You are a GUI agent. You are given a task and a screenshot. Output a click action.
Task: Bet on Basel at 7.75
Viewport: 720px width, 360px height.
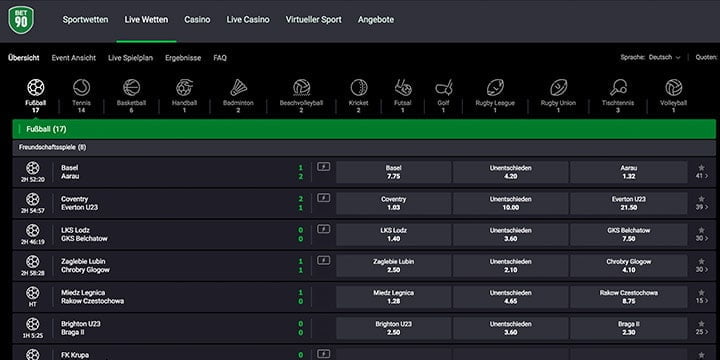(394, 172)
